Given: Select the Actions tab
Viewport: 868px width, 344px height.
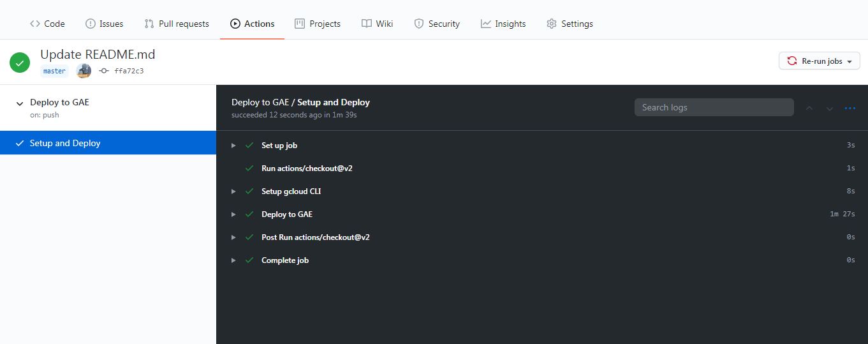Looking at the screenshot, I should tap(253, 24).
